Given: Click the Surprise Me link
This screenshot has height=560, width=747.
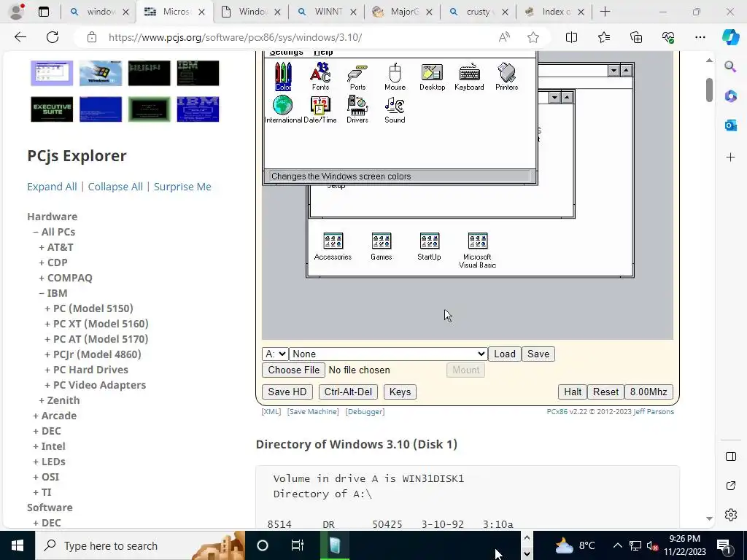Looking at the screenshot, I should (182, 187).
